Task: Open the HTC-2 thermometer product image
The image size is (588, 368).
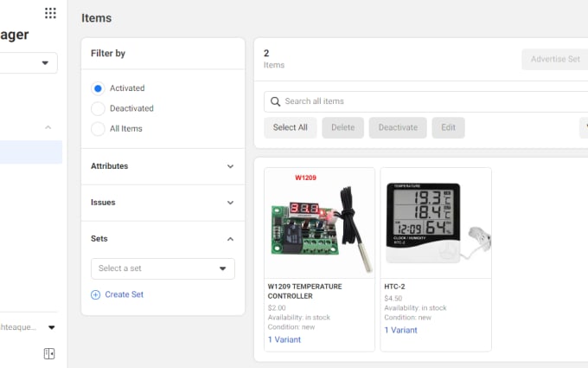Action: click(436, 223)
